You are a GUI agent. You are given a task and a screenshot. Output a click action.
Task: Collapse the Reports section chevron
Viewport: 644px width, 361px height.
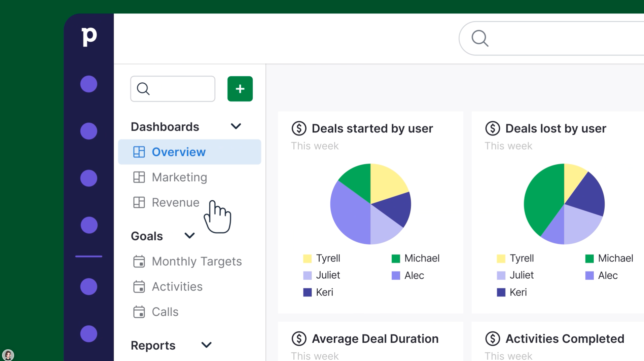pos(206,345)
